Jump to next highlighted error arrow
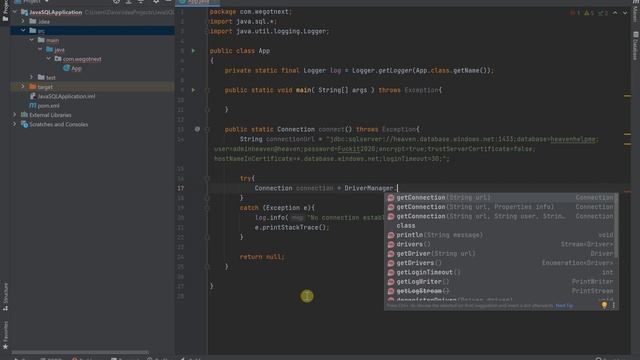The image size is (640, 360). 624,13
